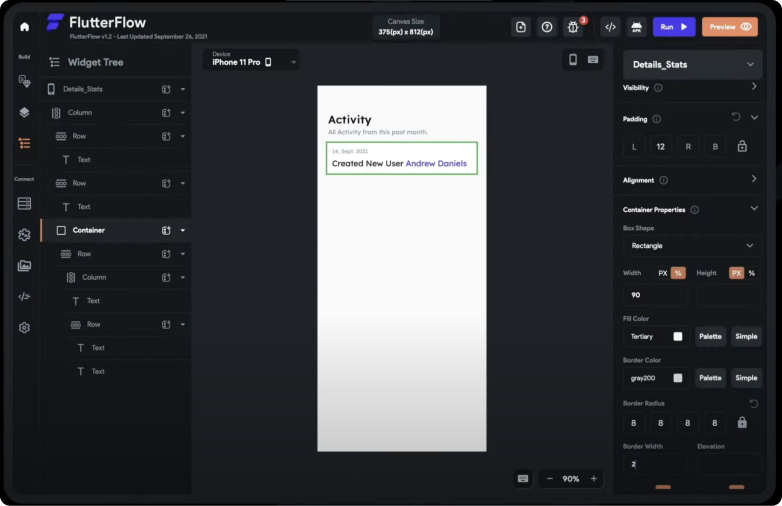Collapse the Padding section
The image size is (782, 506).
(754, 118)
